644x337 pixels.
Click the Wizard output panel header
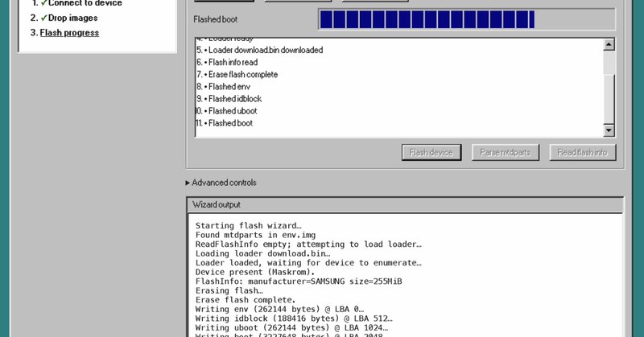click(405, 204)
